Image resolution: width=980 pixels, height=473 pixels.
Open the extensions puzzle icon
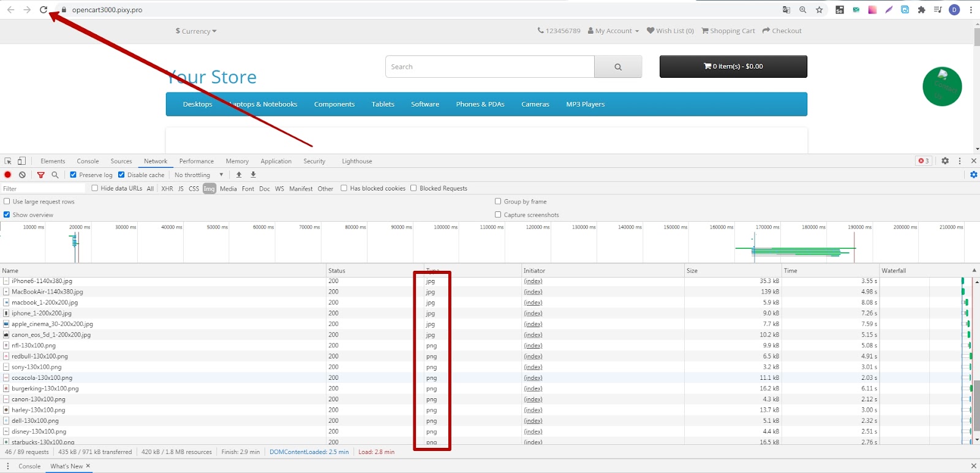[921, 10]
